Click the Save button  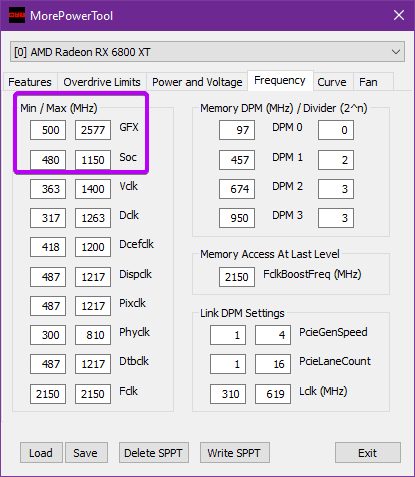[x=86, y=453]
